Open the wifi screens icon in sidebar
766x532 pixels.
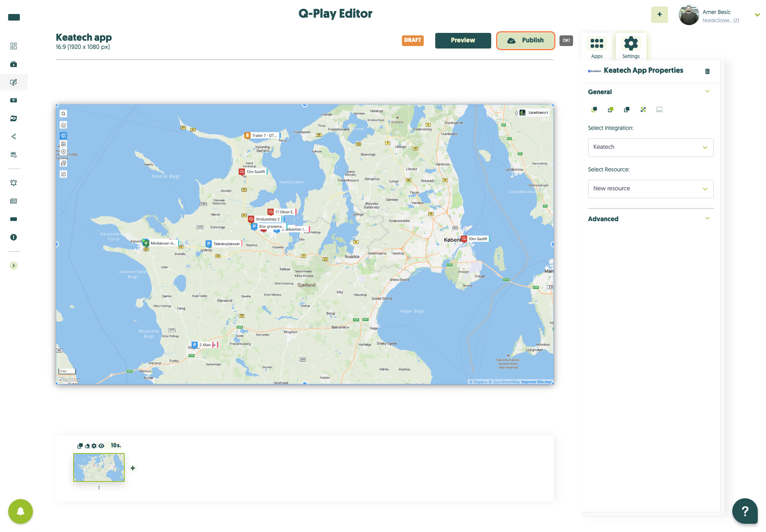(x=14, y=100)
